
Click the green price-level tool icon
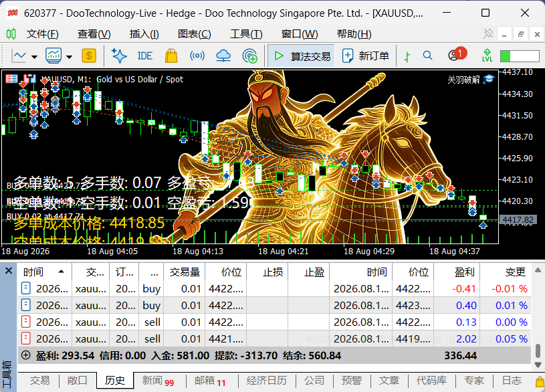[407, 56]
